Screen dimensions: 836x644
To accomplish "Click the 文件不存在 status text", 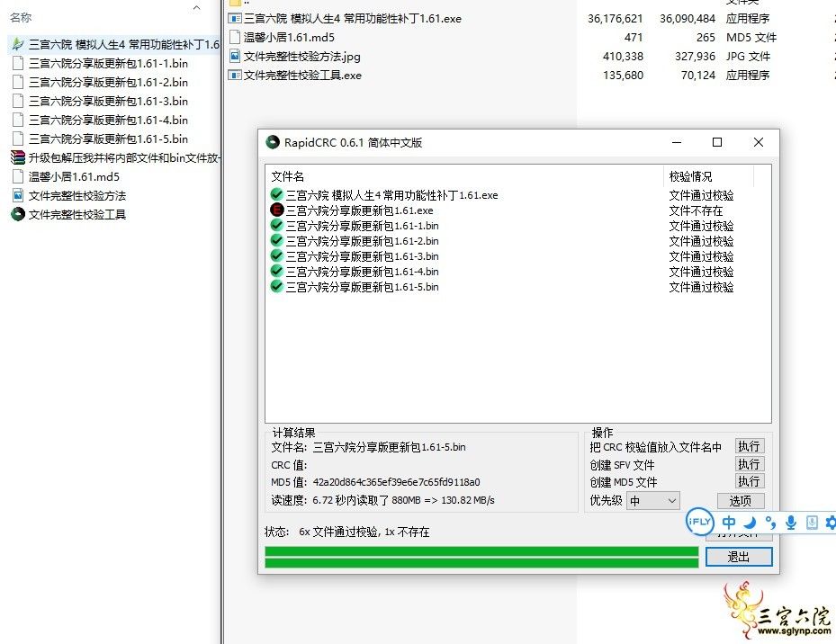I will 696,210.
